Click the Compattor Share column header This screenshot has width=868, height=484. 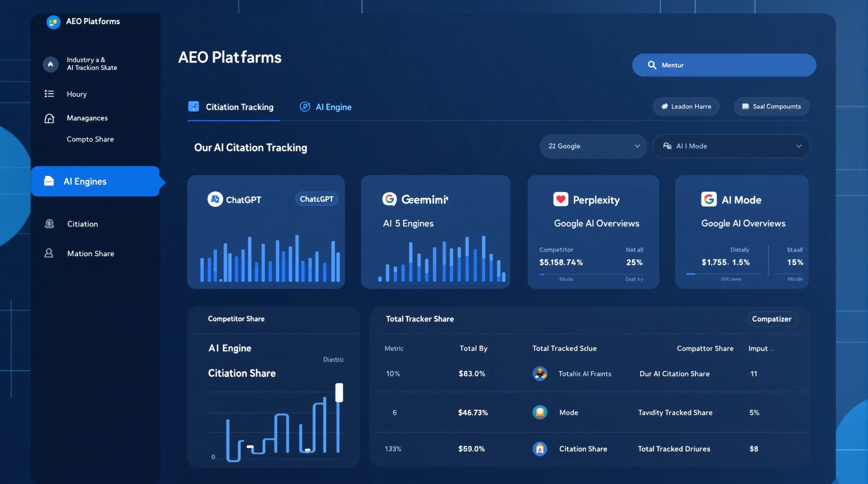coord(705,349)
